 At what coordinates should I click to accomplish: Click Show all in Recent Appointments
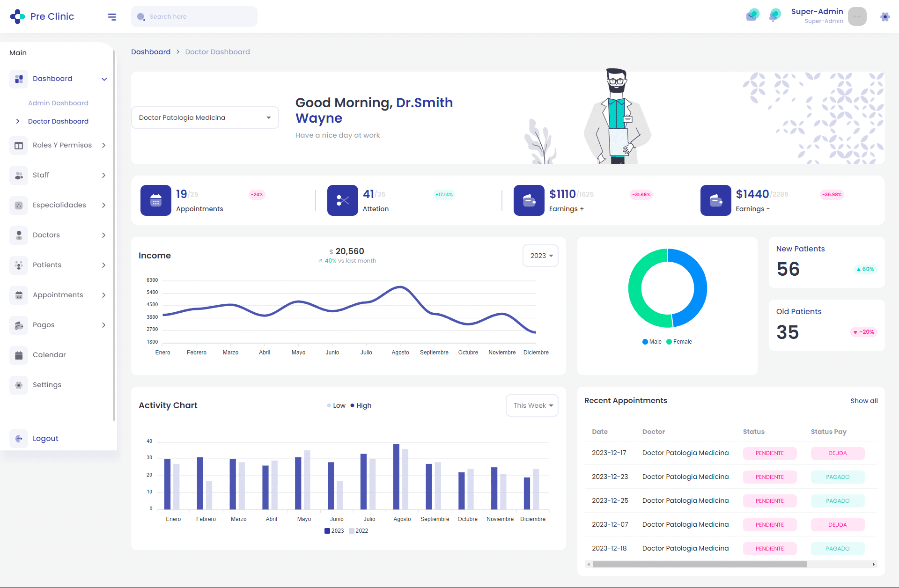click(x=864, y=401)
